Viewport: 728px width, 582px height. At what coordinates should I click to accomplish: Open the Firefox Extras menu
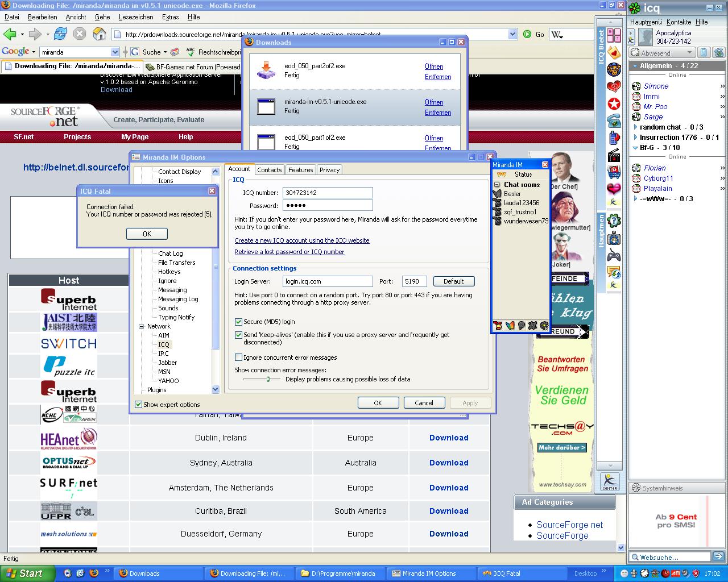171,17
